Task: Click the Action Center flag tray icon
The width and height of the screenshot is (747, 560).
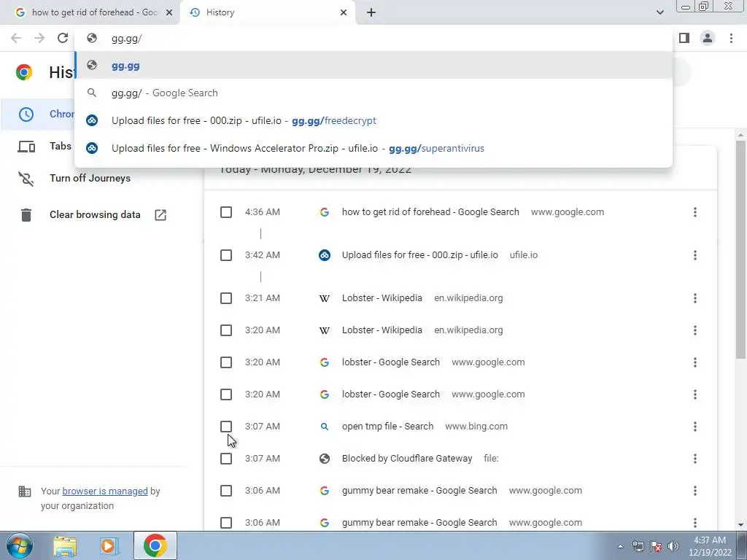Action: (x=656, y=546)
